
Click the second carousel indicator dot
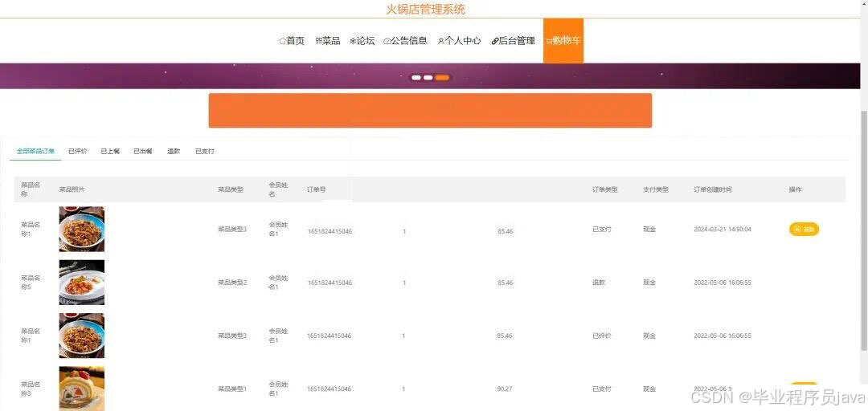click(428, 77)
